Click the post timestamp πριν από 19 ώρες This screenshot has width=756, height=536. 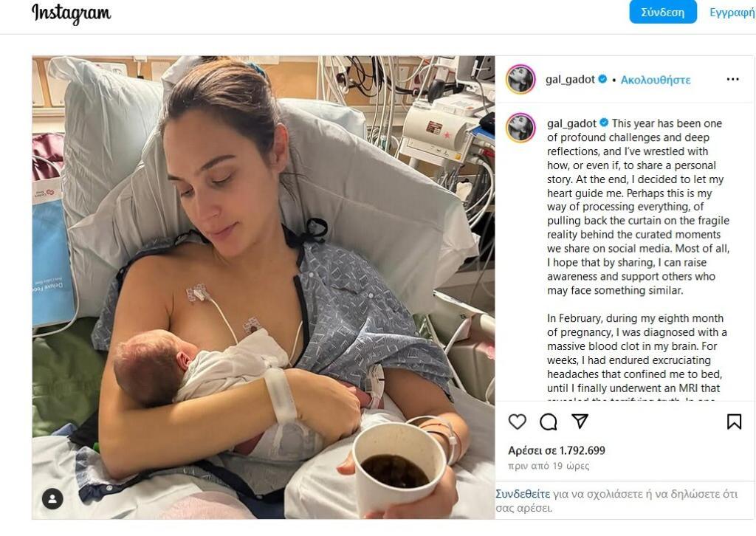coord(549,466)
